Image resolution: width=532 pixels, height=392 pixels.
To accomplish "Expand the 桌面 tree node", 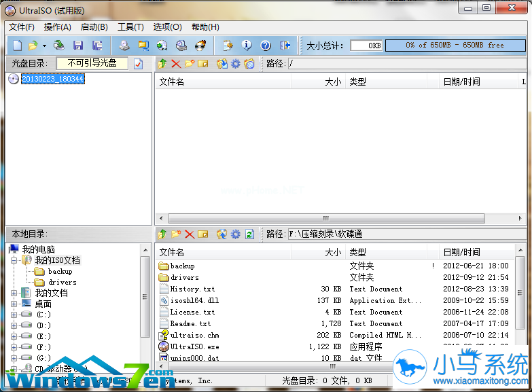I will [x=14, y=304].
